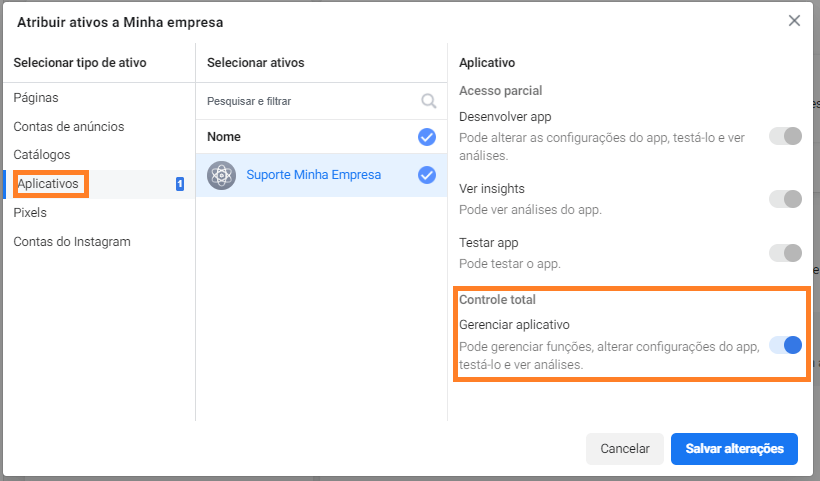Click the badge count next to Aplicativos

tap(180, 184)
